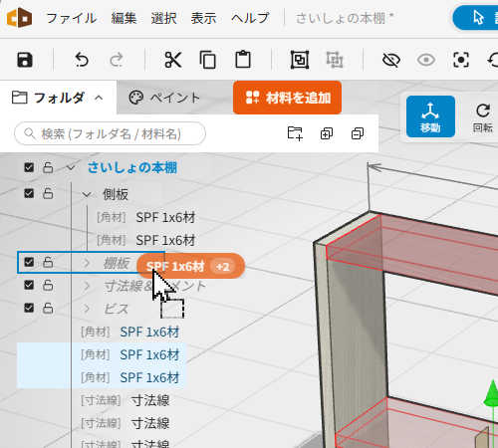498x448 pixels.
Task: Redo the last undone action
Action: point(117,60)
